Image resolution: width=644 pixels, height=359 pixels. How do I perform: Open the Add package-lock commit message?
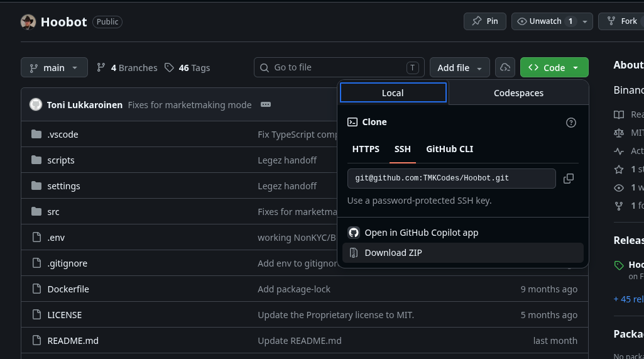(294, 289)
